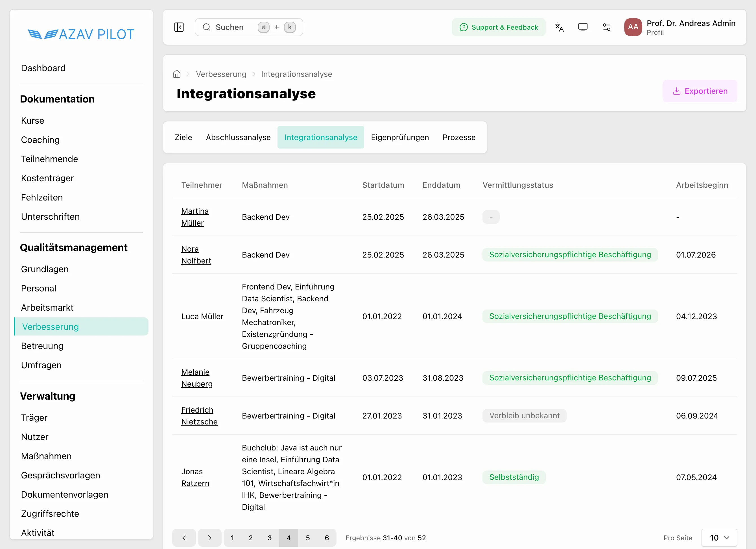Collapse the sidebar panel icon
Image resolution: width=756 pixels, height=549 pixels.
pos(179,27)
